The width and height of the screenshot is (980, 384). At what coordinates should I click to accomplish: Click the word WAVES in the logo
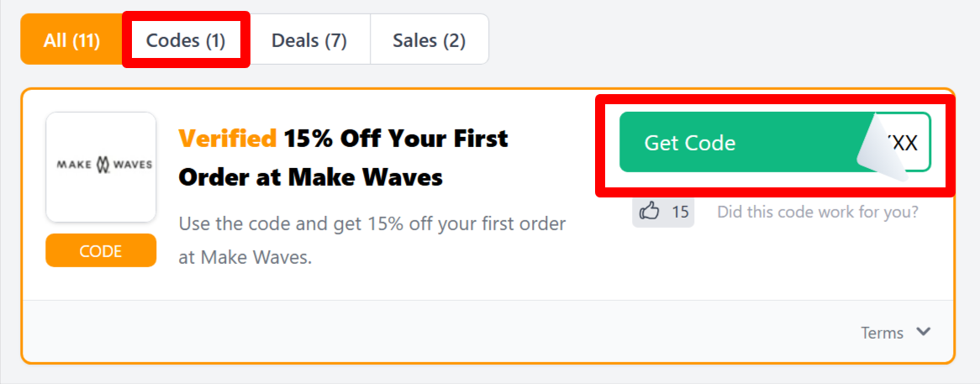[133, 165]
